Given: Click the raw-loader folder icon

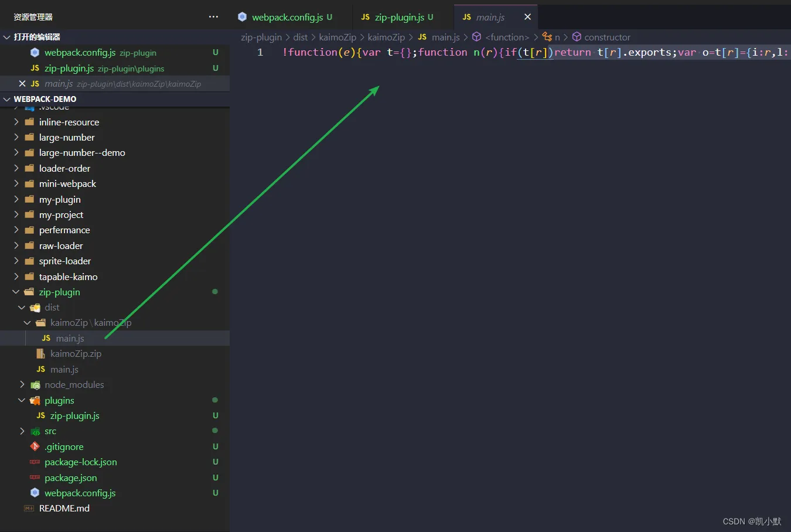Looking at the screenshot, I should (29, 245).
